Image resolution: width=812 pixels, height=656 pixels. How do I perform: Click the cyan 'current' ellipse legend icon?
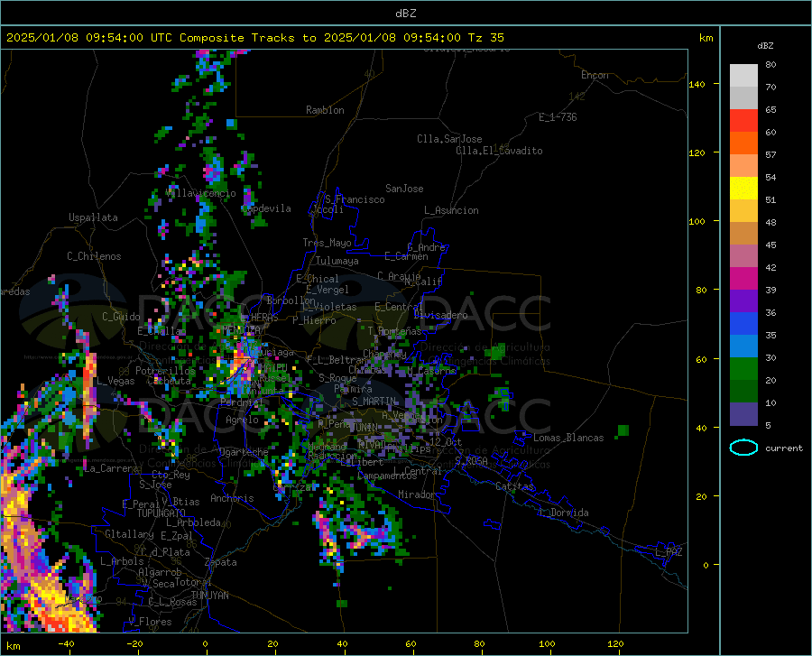click(x=743, y=448)
